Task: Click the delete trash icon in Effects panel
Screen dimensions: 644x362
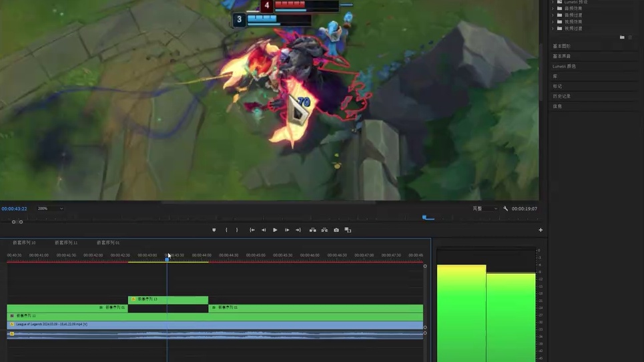Action: tap(631, 37)
